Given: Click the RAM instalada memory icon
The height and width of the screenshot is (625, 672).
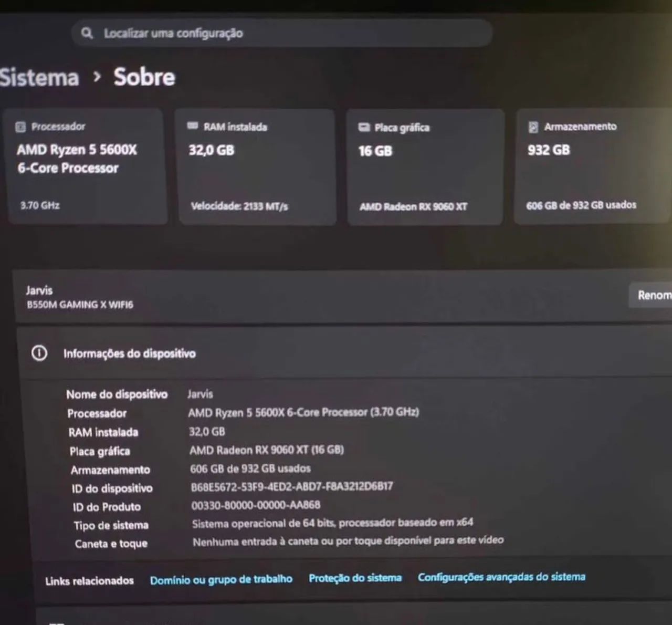Looking at the screenshot, I should click(x=193, y=126).
